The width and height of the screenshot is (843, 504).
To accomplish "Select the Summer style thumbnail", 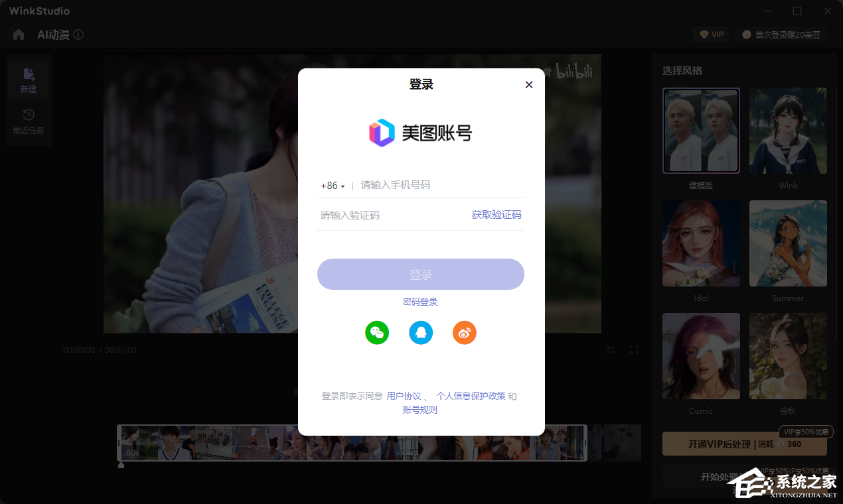I will point(788,243).
